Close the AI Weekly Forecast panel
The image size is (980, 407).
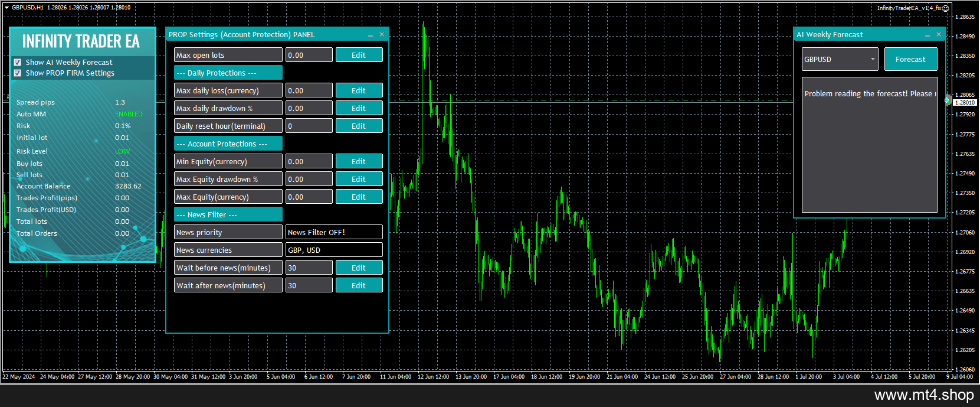939,34
